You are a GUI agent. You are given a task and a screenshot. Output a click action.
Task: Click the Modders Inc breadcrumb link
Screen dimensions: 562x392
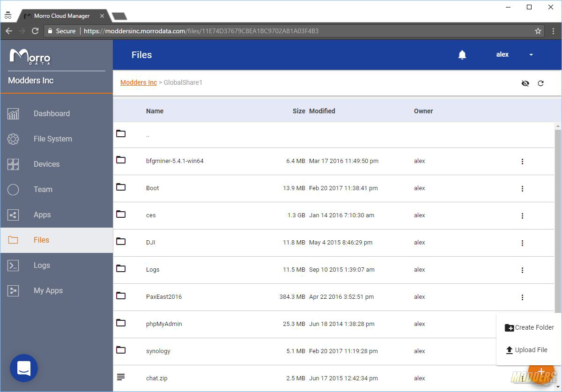[x=139, y=82]
